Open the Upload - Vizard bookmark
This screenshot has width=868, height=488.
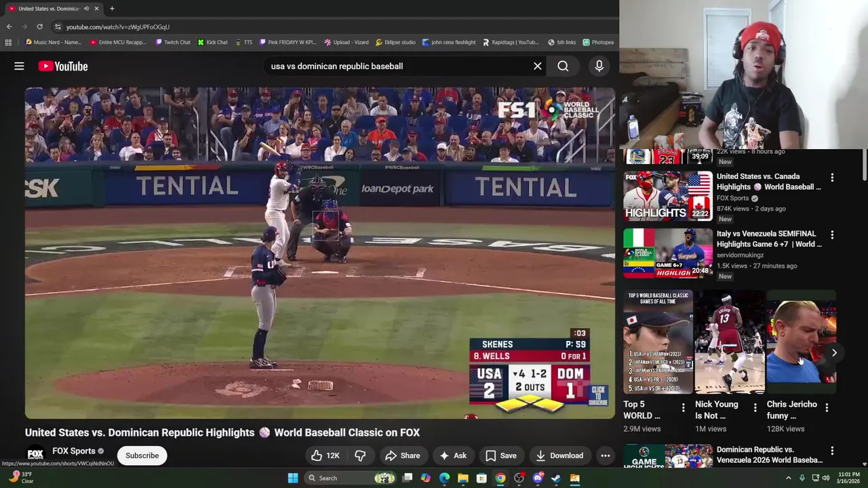tap(346, 42)
